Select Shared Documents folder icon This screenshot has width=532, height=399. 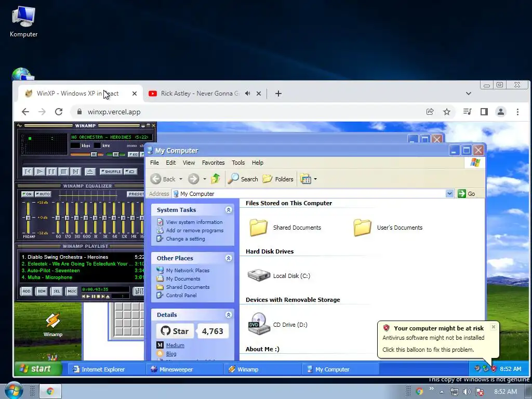(x=259, y=228)
